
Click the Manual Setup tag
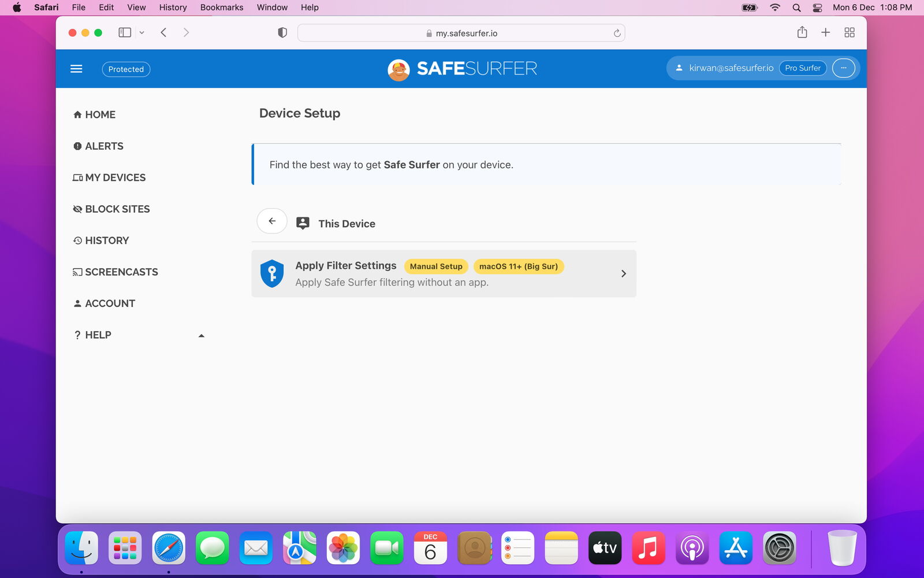pos(436,266)
